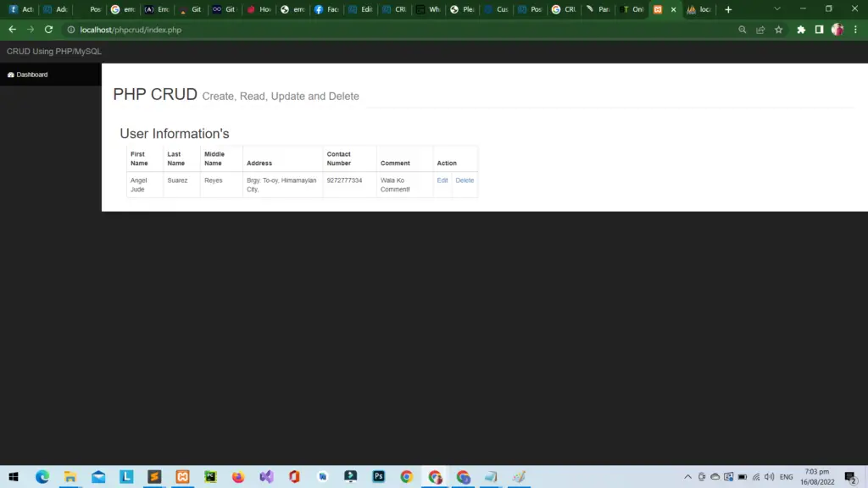Screen dimensions: 868x488
Task: Launch XAMPP from the taskbar
Action: 181,477
